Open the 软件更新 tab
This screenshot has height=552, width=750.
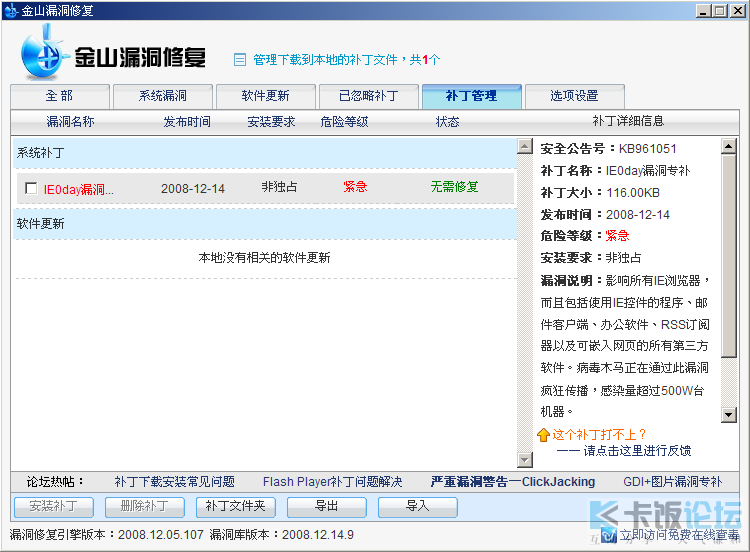pos(265,96)
